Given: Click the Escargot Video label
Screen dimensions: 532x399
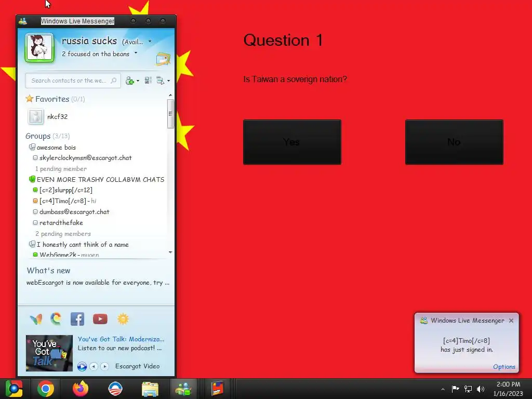Looking at the screenshot, I should (137, 366).
